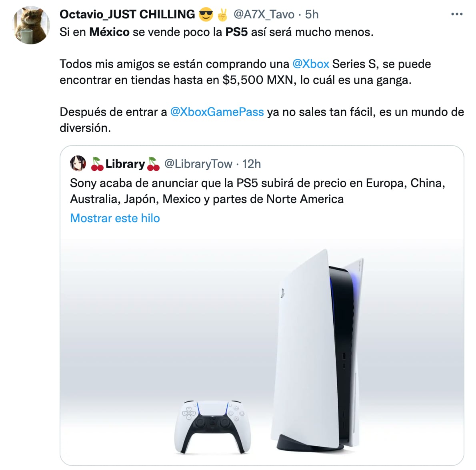Image resolution: width=476 pixels, height=470 pixels.
Task: Open the @Xbox mention link
Action: tap(310, 64)
